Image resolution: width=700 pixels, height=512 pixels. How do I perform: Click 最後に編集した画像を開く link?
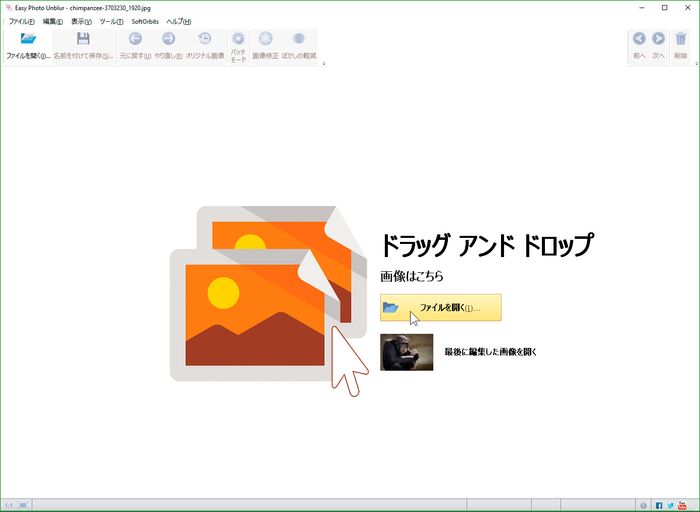coord(490,352)
